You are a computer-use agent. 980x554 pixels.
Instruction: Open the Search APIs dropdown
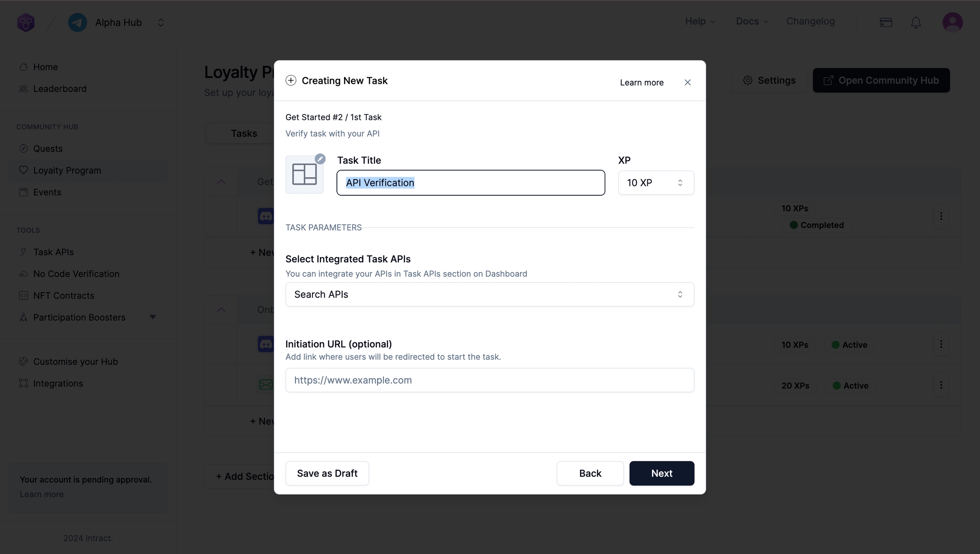coord(490,294)
